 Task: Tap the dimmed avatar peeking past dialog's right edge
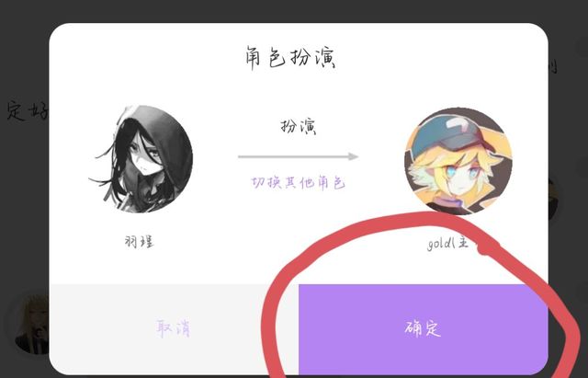553,199
